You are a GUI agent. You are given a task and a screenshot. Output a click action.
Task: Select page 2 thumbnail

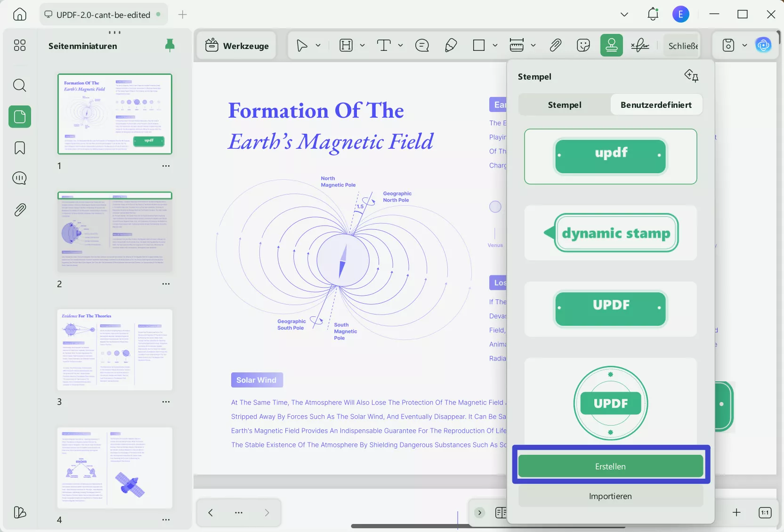pyautogui.click(x=115, y=232)
